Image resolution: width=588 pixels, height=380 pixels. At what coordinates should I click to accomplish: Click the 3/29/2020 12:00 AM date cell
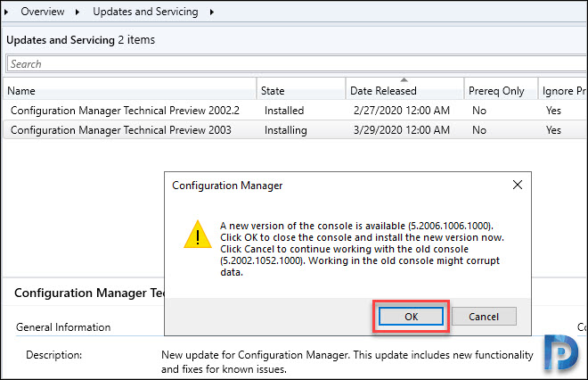click(401, 130)
